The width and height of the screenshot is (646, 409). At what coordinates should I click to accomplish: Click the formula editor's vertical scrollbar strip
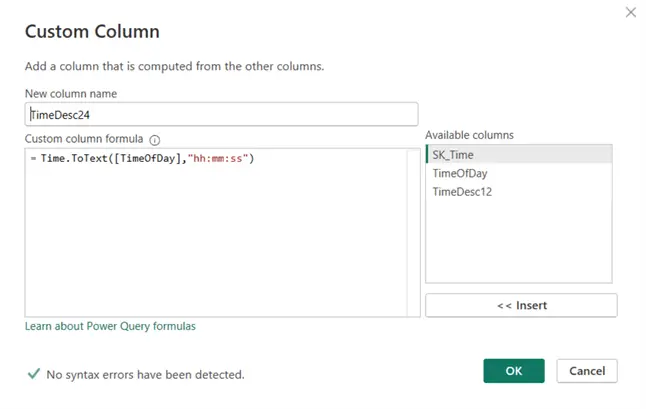tap(412, 232)
